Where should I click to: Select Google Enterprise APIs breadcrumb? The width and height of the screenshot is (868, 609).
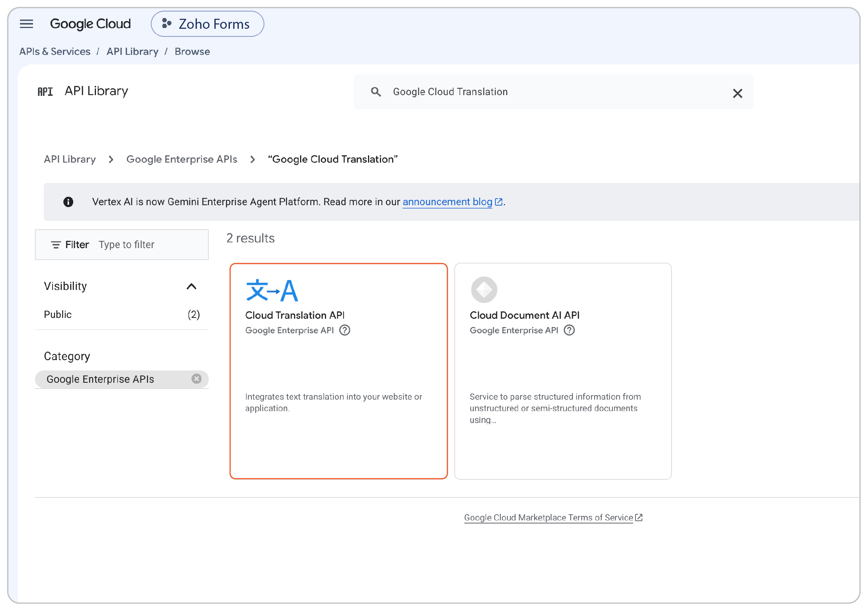point(182,159)
